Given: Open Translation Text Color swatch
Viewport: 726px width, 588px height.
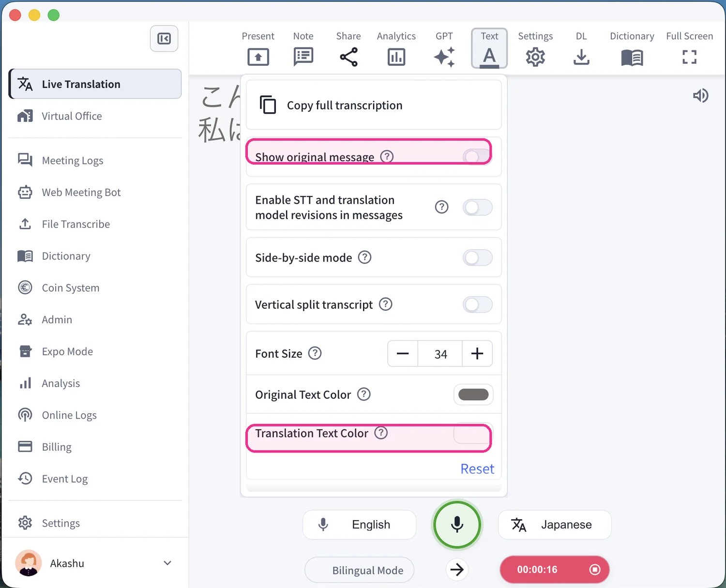Looking at the screenshot, I should pyautogui.click(x=473, y=434).
